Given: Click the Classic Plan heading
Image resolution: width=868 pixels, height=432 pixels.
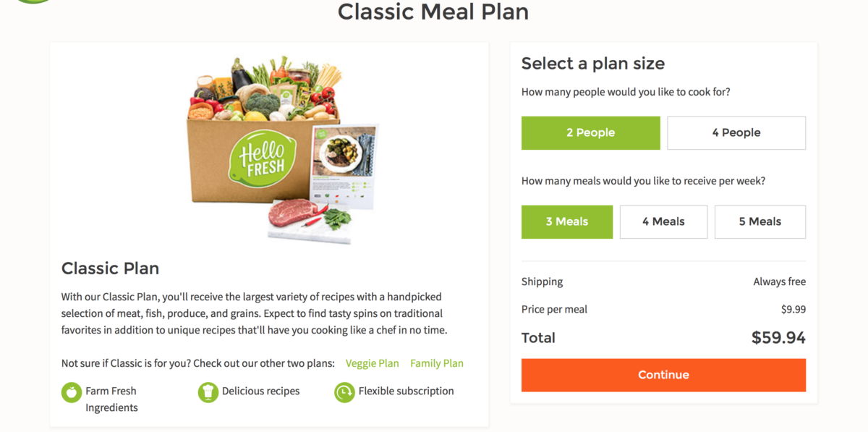Looking at the screenshot, I should pyautogui.click(x=110, y=268).
